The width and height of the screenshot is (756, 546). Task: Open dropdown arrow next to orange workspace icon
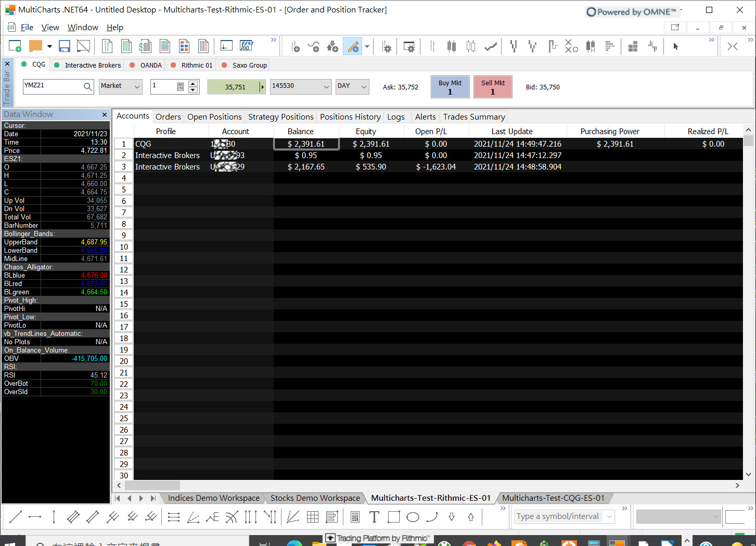49,46
